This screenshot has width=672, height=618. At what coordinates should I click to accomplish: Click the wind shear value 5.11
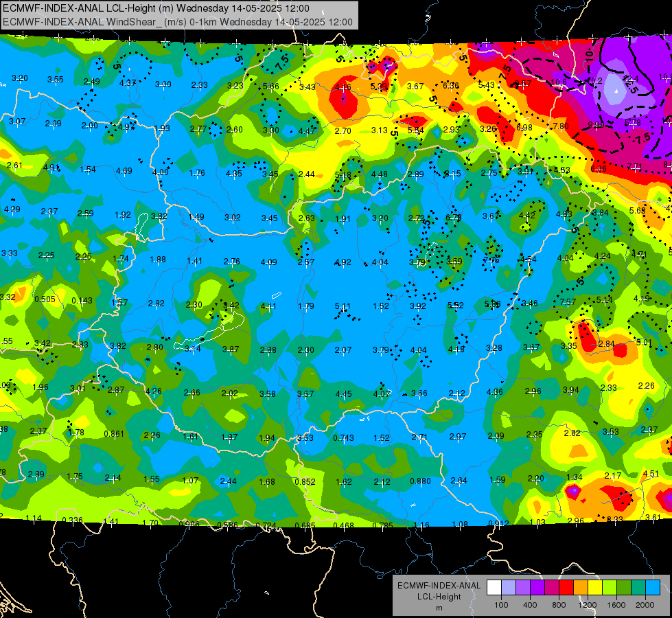pyautogui.click(x=343, y=306)
